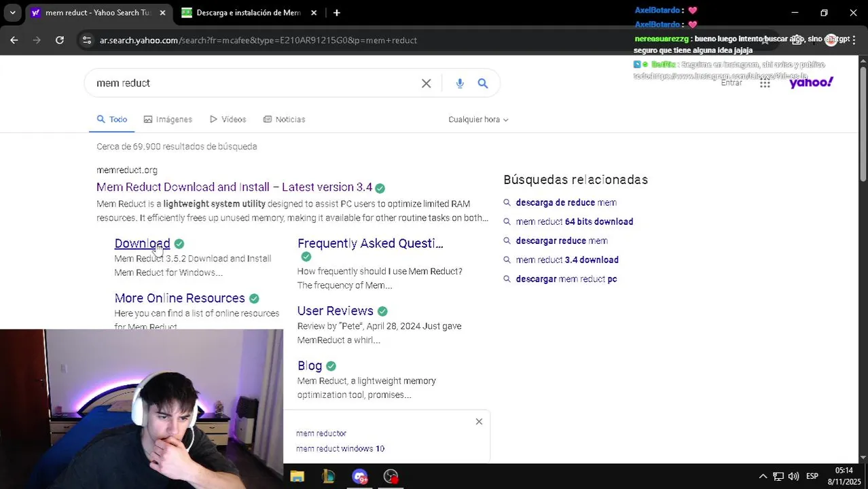This screenshot has height=489, width=868.
Task: Go to the Yahoo logo homepage
Action: pos(811,82)
